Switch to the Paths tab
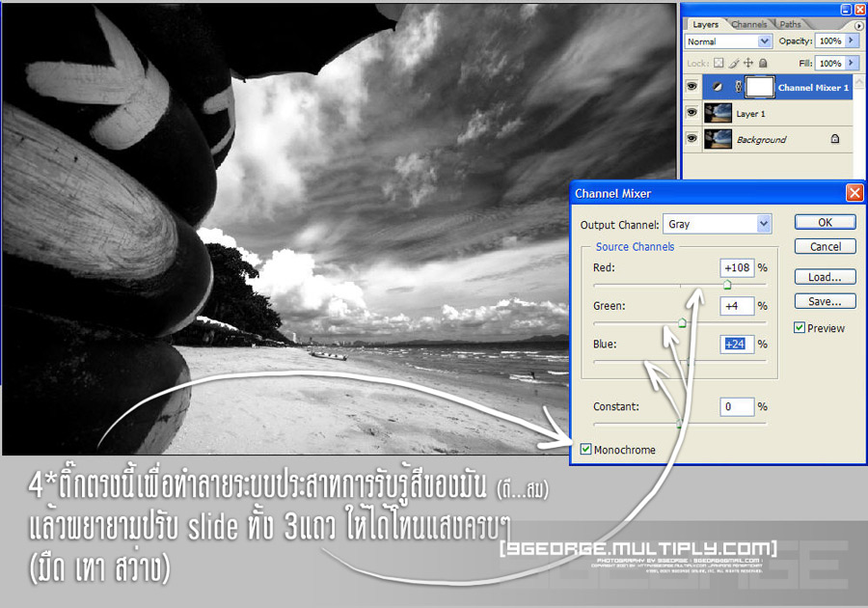868x608 pixels. 790,24
